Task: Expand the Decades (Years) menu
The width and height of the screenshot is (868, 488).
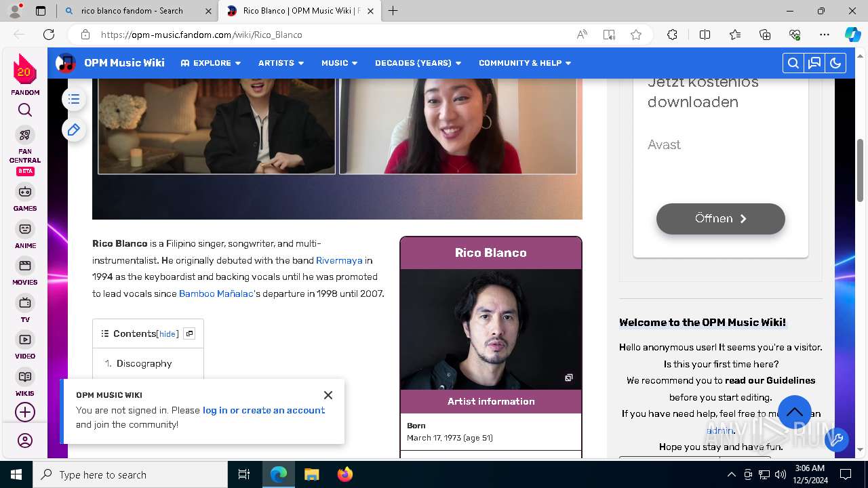Action: click(x=418, y=63)
